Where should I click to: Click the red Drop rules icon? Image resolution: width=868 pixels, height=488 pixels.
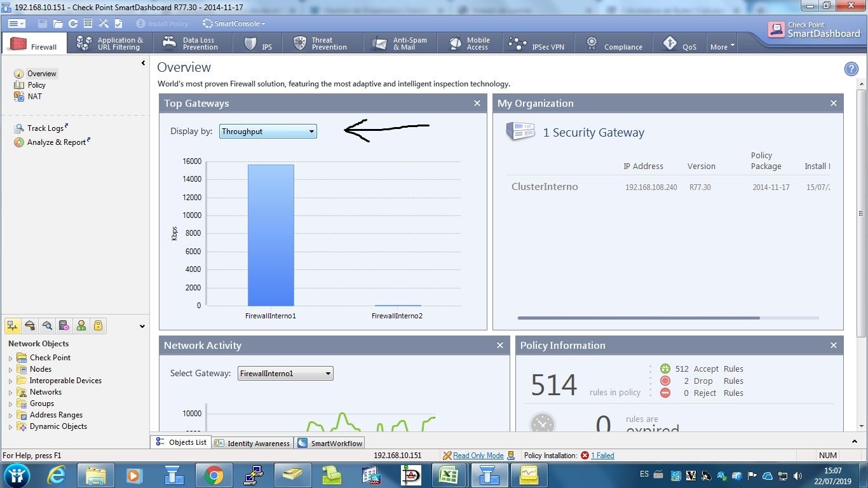pos(665,381)
